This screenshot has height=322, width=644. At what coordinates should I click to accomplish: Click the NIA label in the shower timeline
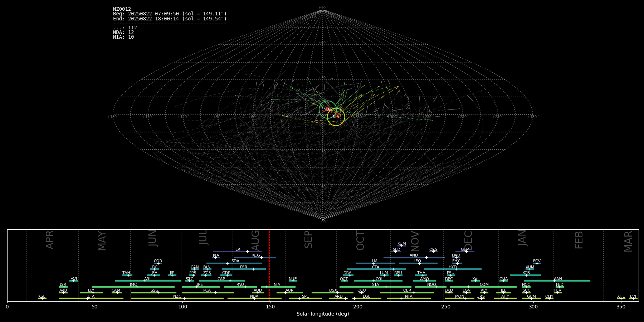277,285
